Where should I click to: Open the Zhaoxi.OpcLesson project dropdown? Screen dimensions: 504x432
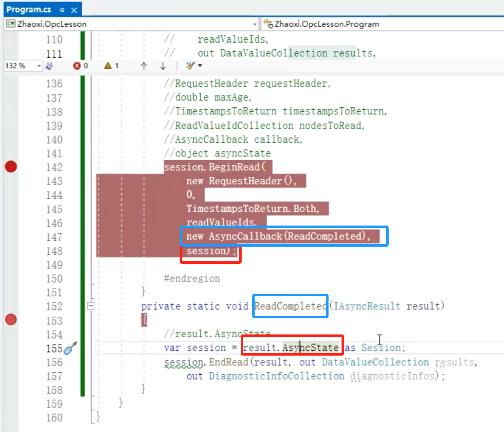[x=255, y=24]
